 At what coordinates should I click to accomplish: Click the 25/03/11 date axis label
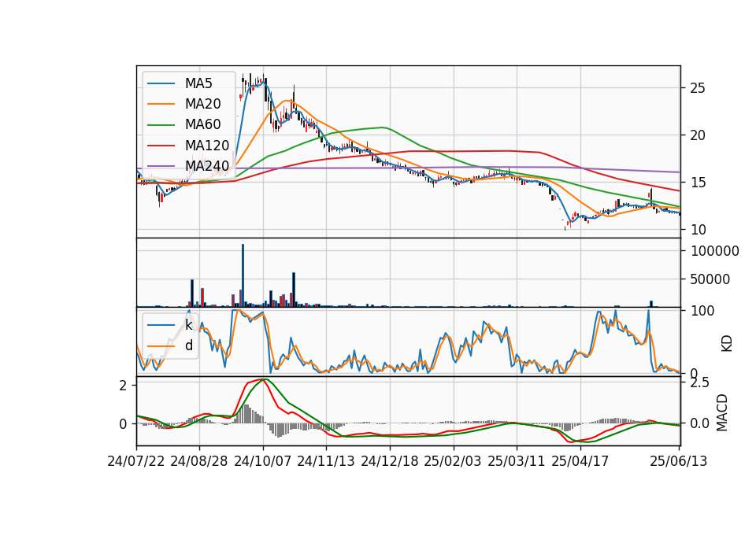tap(517, 461)
